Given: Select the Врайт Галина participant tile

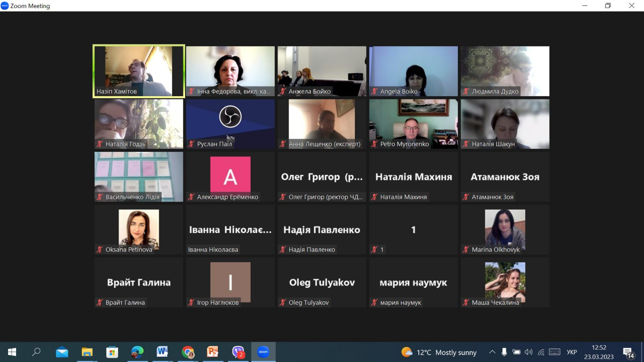Looking at the screenshot, I should [139, 282].
